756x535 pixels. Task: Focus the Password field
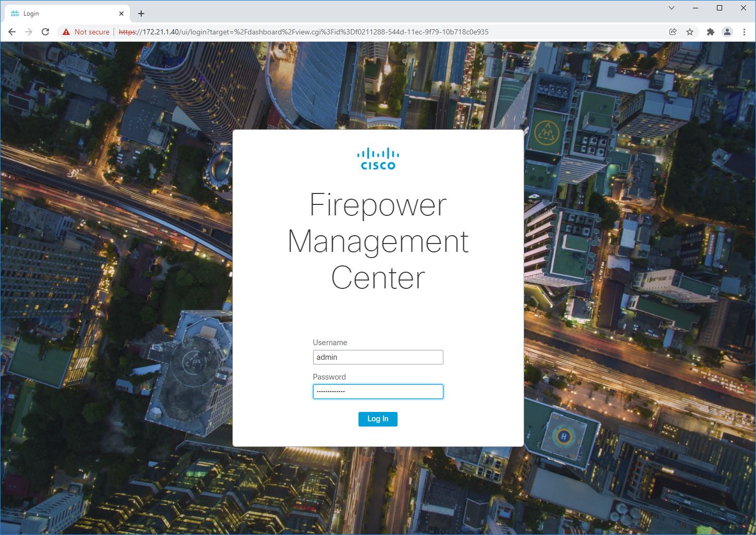point(378,392)
